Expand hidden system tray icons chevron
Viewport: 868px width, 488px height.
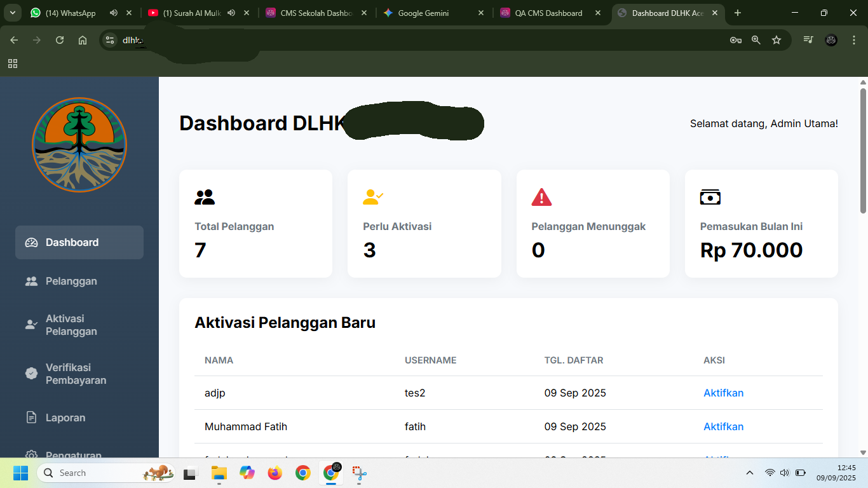(x=750, y=473)
